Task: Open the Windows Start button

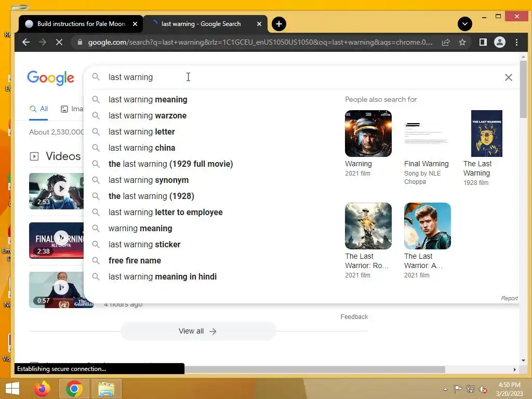Action: 12,389
